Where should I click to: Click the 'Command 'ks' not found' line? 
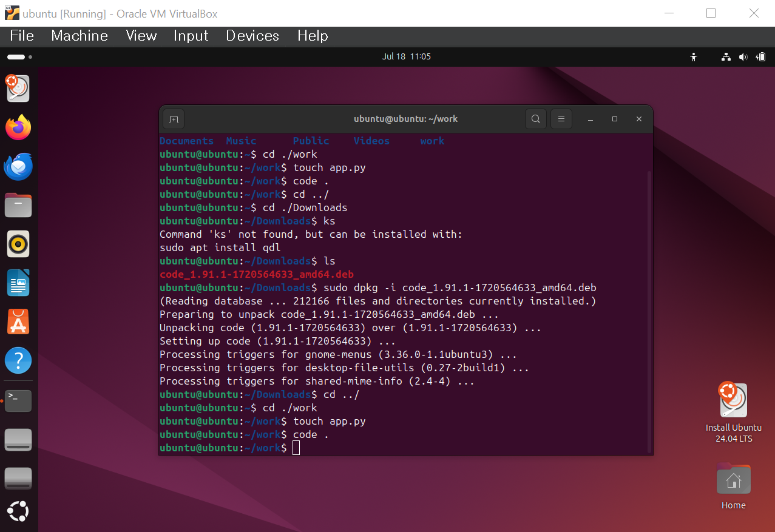point(311,234)
